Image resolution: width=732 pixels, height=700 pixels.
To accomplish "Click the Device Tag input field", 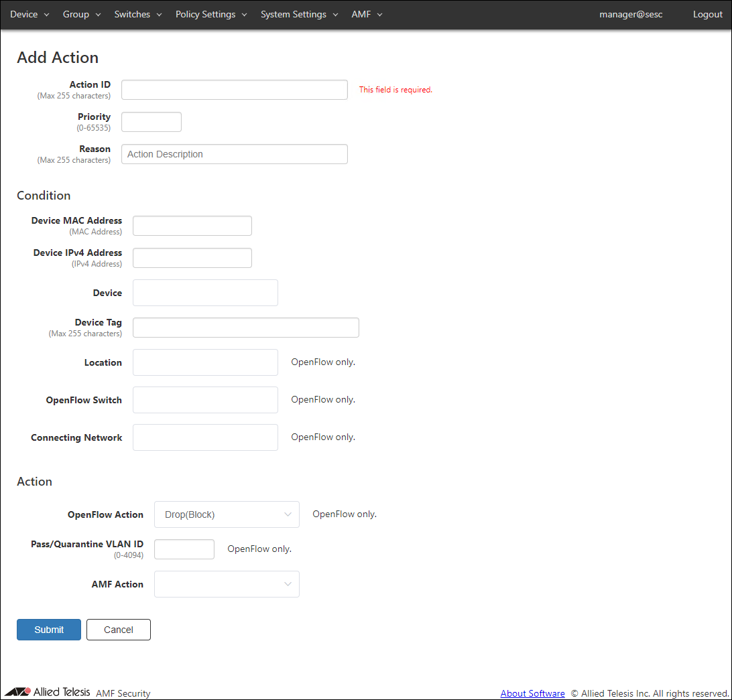I will (x=245, y=328).
